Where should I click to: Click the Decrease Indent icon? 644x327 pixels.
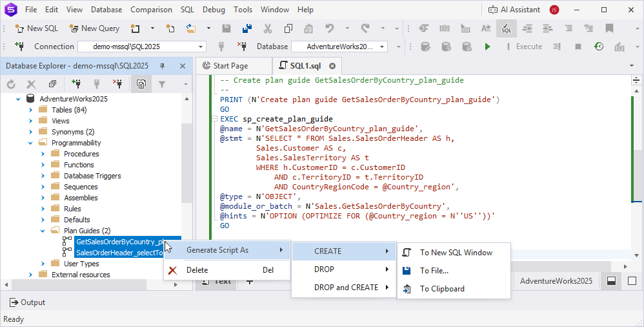click(x=527, y=28)
